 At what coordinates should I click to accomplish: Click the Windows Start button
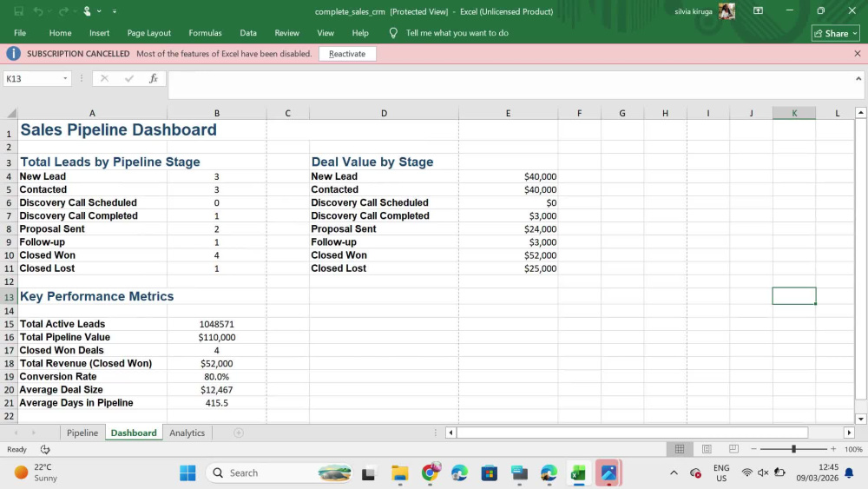tap(187, 473)
